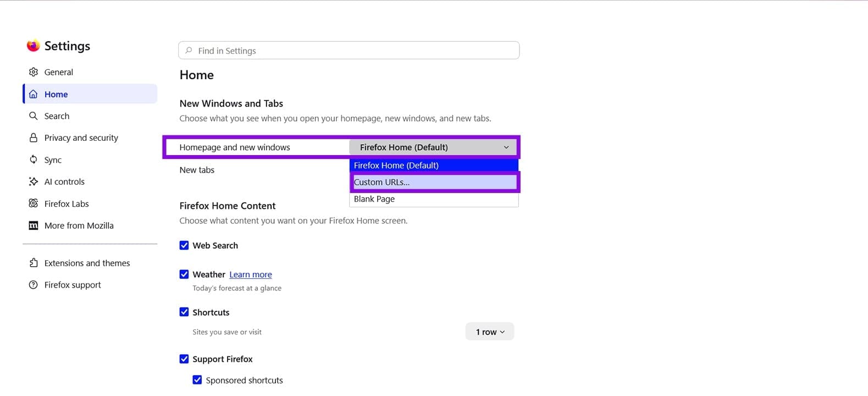Click the New tabs label
Viewport: 868px width, 396px height.
click(x=197, y=170)
